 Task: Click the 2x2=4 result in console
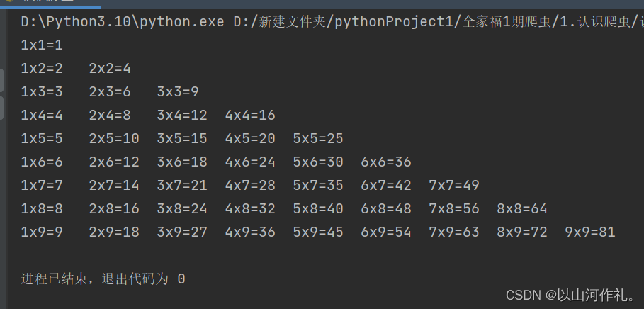[x=110, y=69]
